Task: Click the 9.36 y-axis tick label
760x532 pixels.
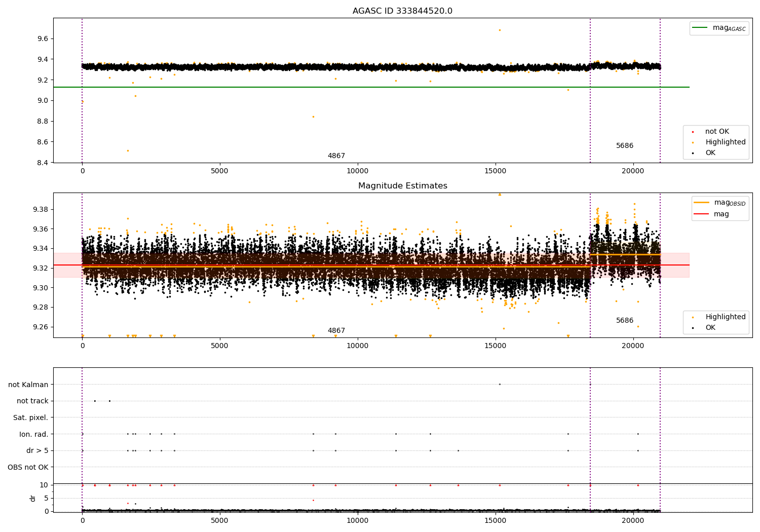Action: 41,229
